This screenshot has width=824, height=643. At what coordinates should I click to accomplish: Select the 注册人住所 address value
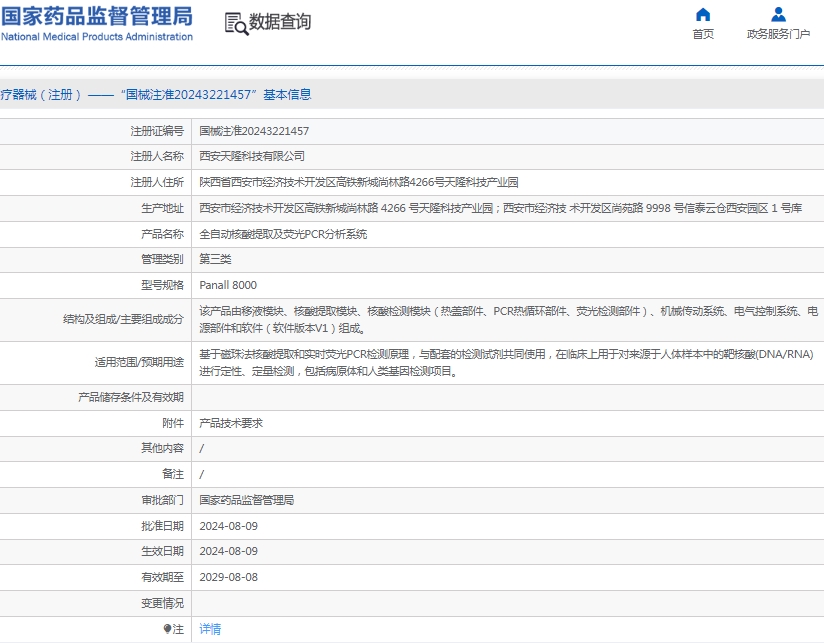(x=358, y=182)
